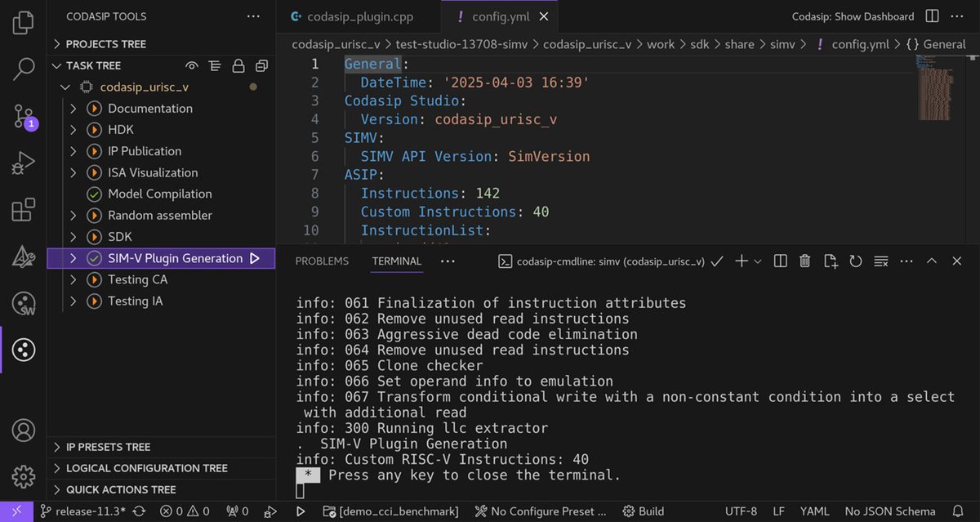The height and width of the screenshot is (522, 980).
Task: Open Source Control view with badge 1
Action: tap(24, 117)
